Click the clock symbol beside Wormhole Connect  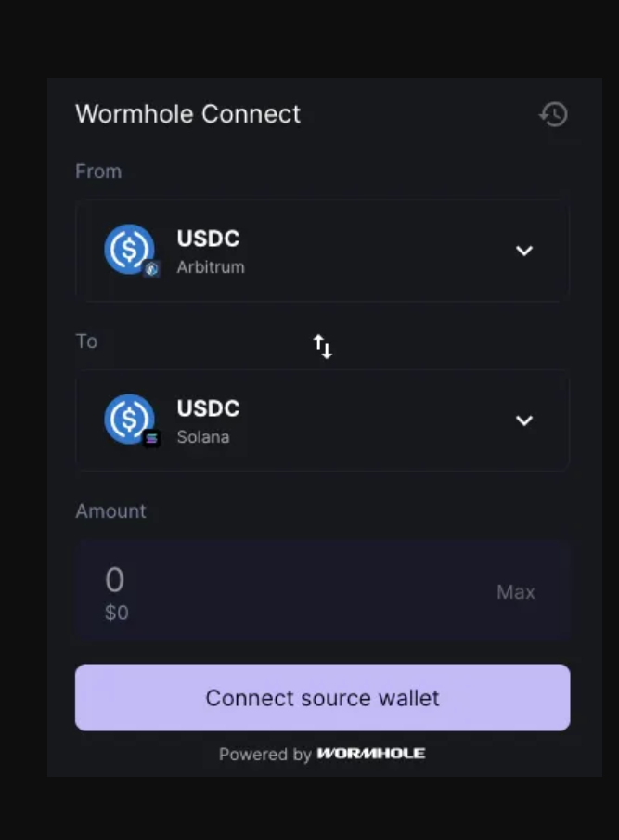(554, 114)
